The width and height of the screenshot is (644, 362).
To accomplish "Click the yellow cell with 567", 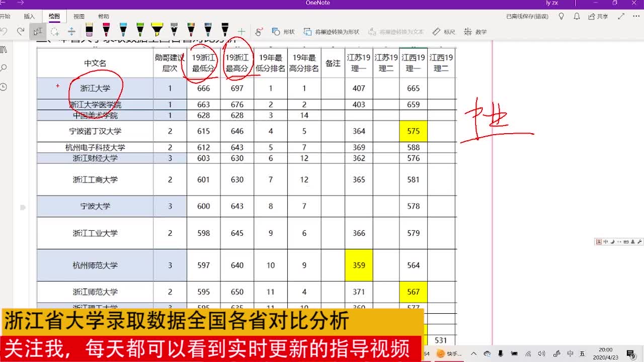I will pos(414,292).
